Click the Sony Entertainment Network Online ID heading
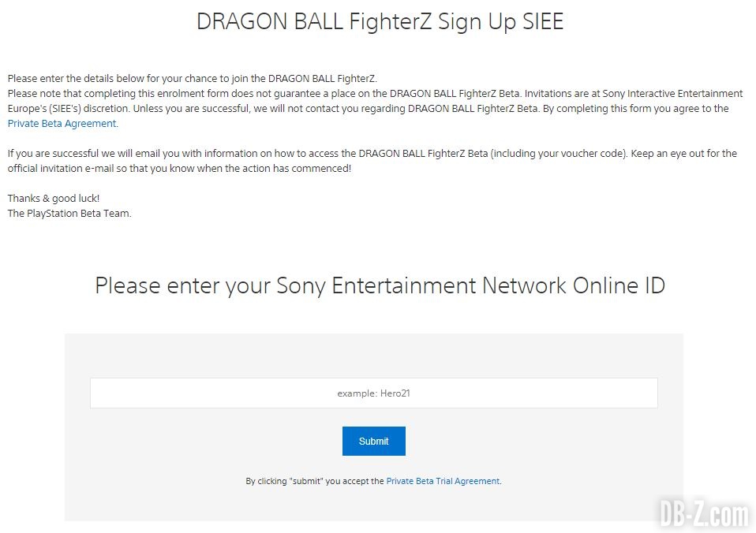 380,285
